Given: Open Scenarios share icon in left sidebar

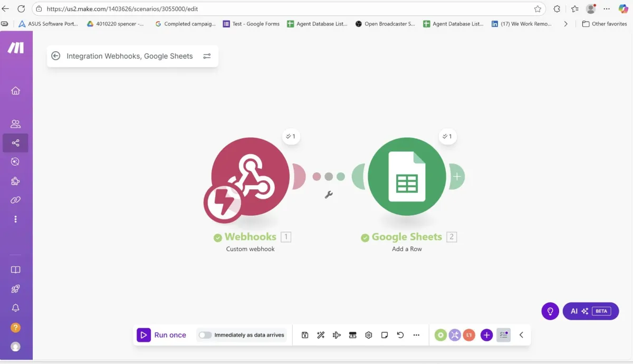Looking at the screenshot, I should click(16, 143).
